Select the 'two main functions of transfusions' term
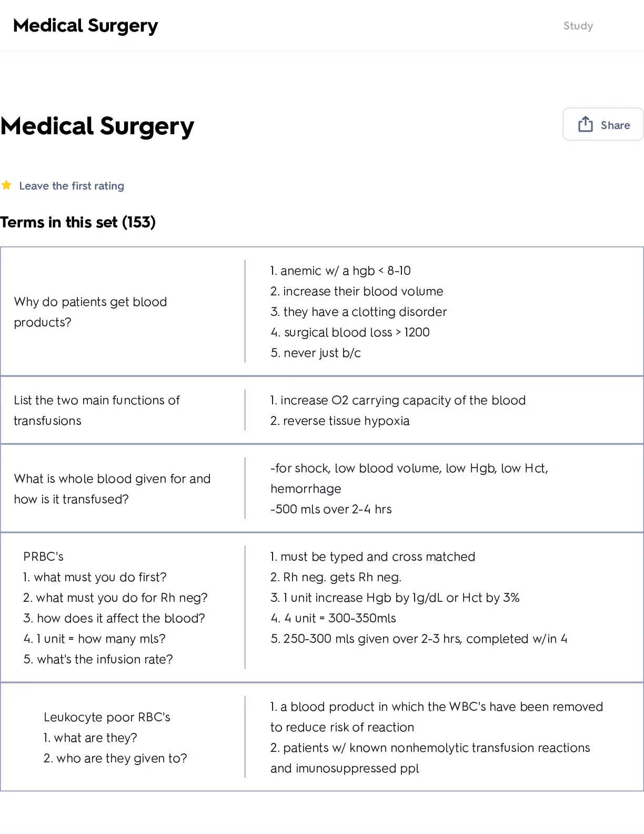644x834 pixels. click(97, 410)
